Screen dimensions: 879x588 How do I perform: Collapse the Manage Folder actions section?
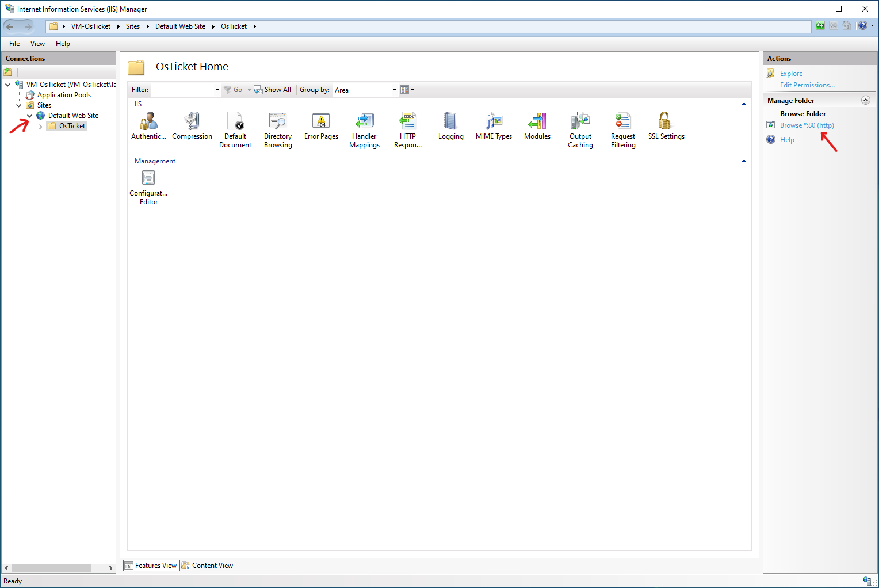pyautogui.click(x=866, y=100)
